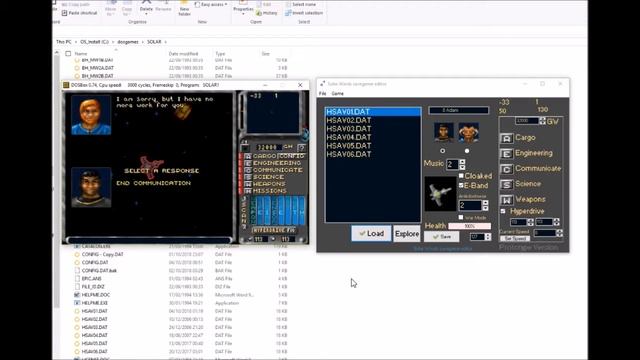
Task: Click the MISSIONS icon in the DOSBox game panel
Action: [x=247, y=191]
